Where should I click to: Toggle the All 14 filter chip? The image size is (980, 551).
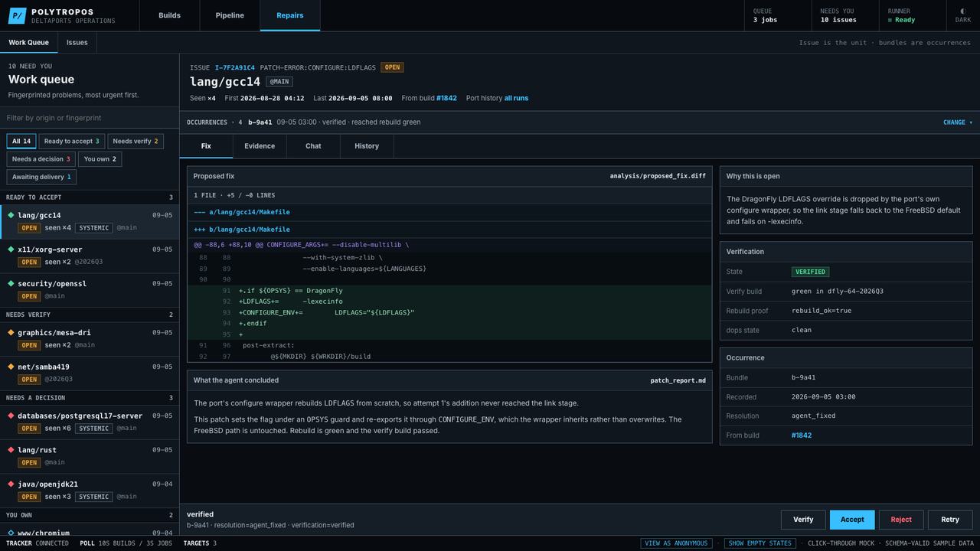point(21,141)
